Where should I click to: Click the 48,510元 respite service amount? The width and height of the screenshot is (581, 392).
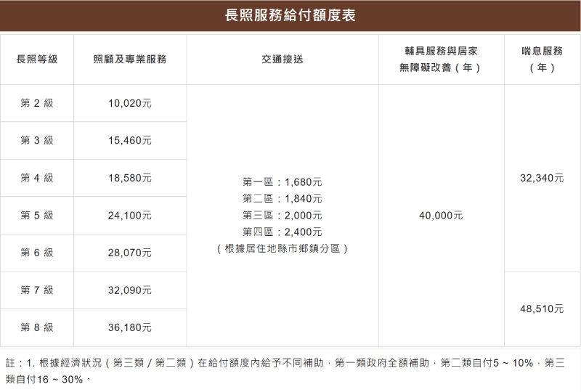point(542,309)
